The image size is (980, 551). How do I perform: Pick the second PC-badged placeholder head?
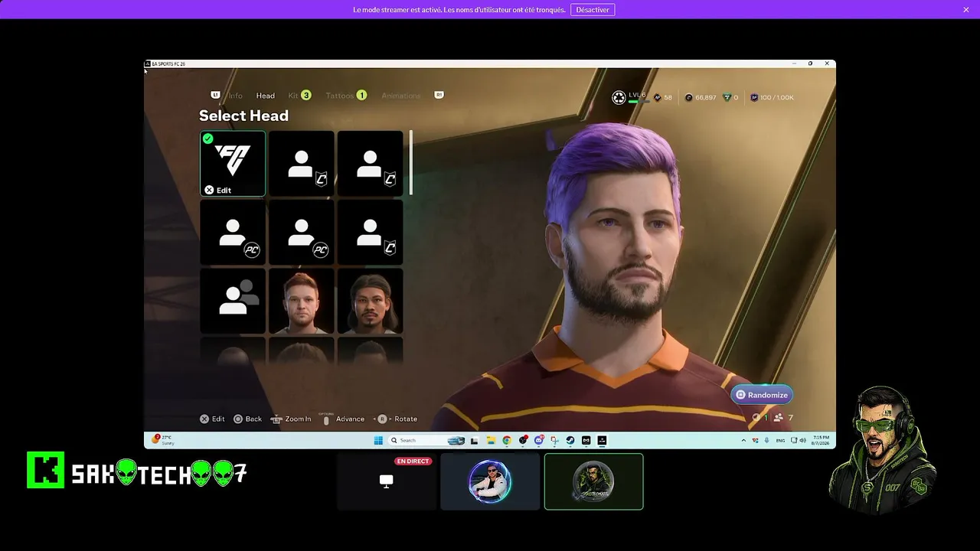pyautogui.click(x=302, y=233)
